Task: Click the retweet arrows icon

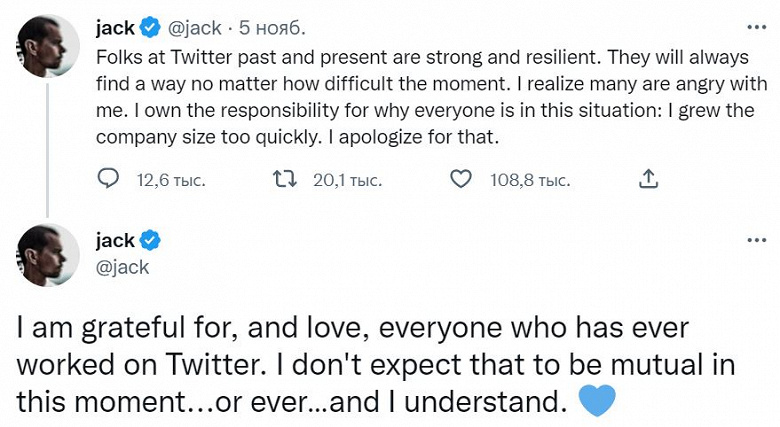Action: (284, 180)
